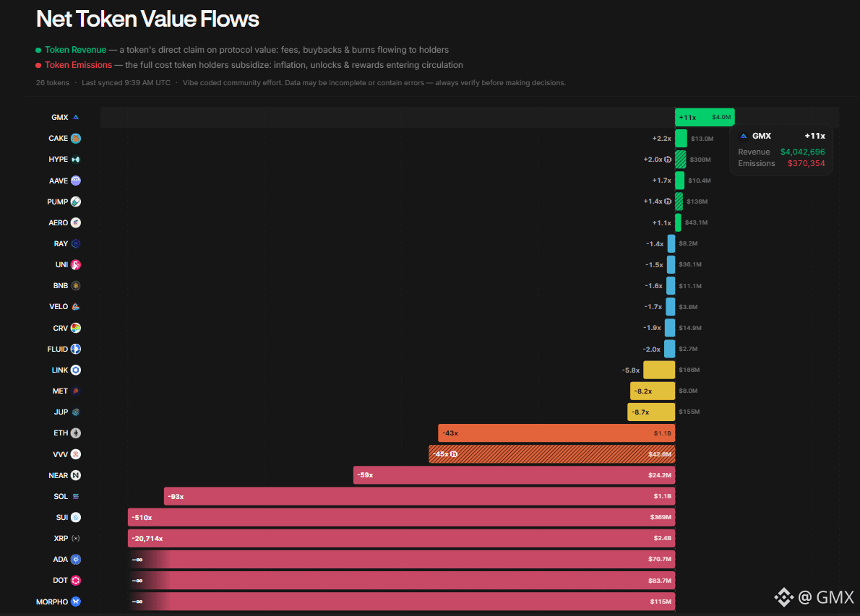Click the $10.4M value beside AAVE
The height and width of the screenshot is (616, 860).
pyautogui.click(x=700, y=181)
